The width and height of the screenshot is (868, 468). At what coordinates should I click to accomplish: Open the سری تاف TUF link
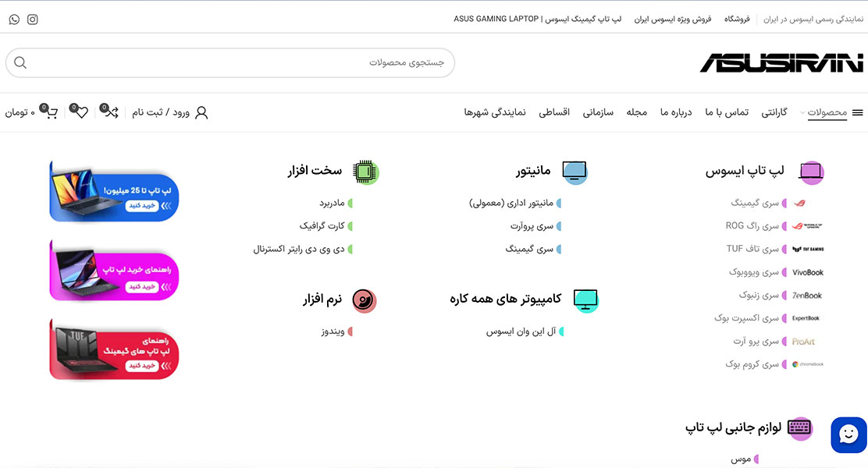[x=752, y=249]
